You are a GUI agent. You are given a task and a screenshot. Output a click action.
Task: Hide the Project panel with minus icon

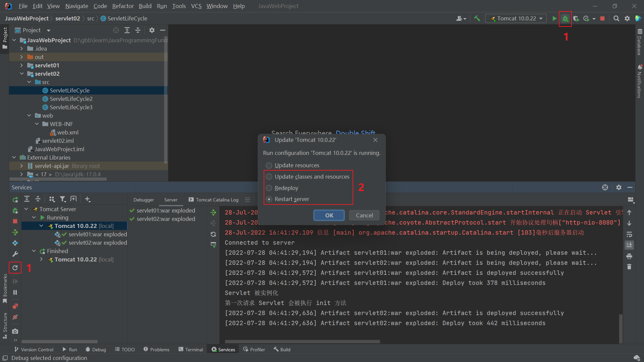[x=163, y=30]
